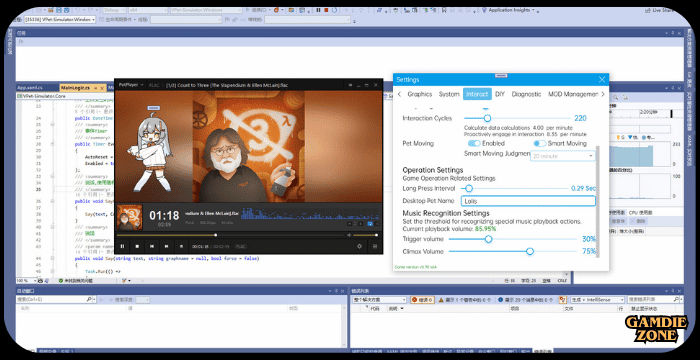
Task: Mute PotPlayer with speaker icon
Action: (349, 235)
